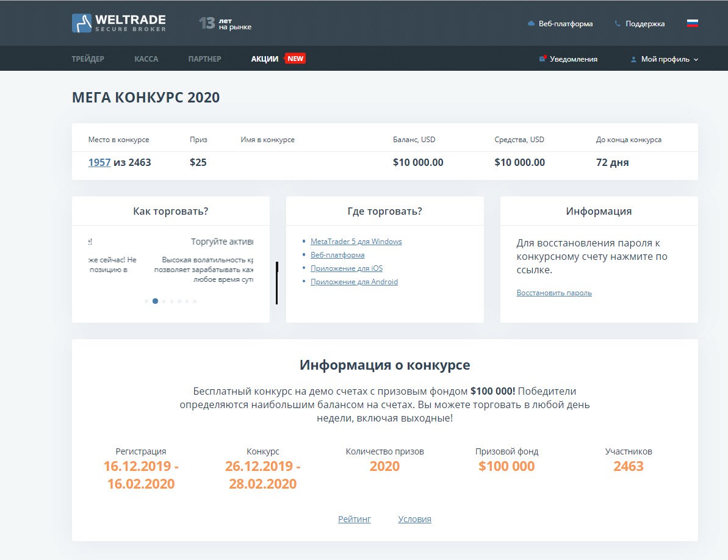This screenshot has width=728, height=560.
Task: Open contest place 1957 link
Action: (99, 162)
